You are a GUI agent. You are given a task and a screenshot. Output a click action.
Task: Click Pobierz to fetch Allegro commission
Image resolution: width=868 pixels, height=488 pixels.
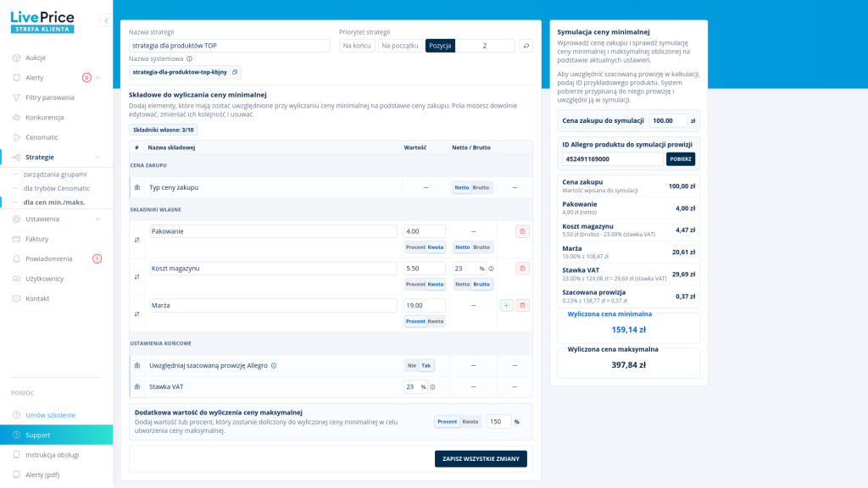tap(681, 158)
